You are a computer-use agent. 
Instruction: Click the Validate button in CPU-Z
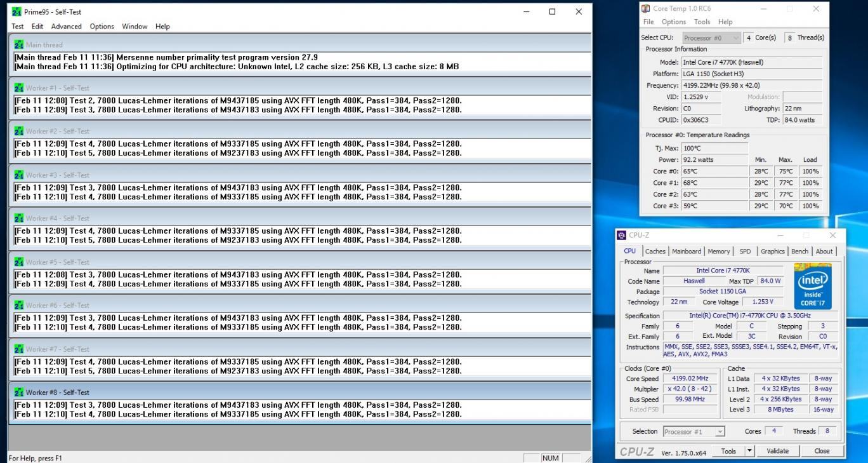point(778,451)
